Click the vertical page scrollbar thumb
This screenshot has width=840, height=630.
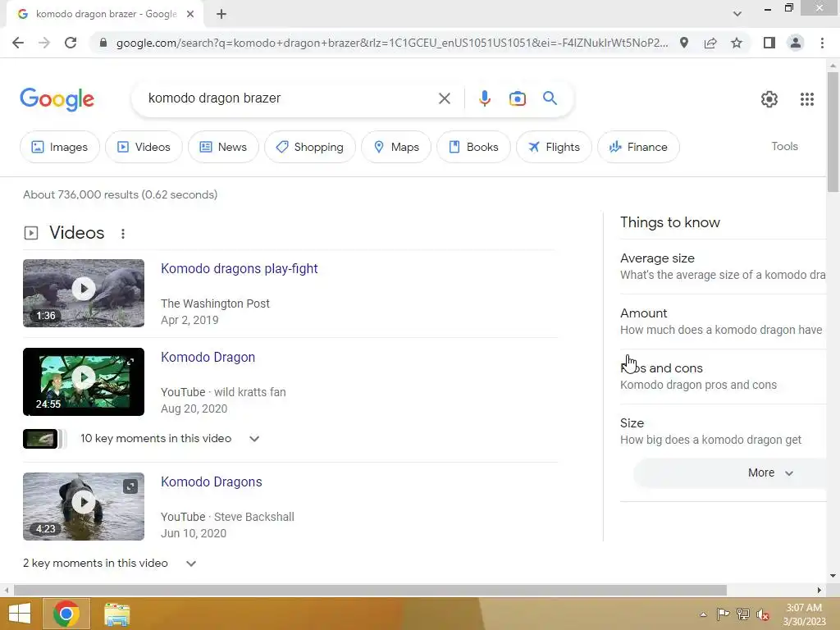pyautogui.click(x=833, y=132)
